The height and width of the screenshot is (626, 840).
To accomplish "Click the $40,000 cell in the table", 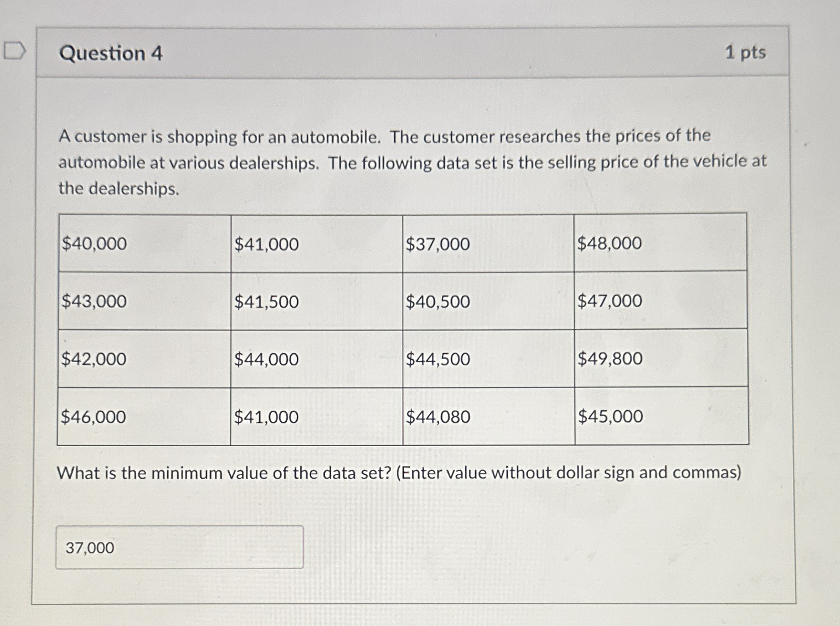I will pos(94,244).
